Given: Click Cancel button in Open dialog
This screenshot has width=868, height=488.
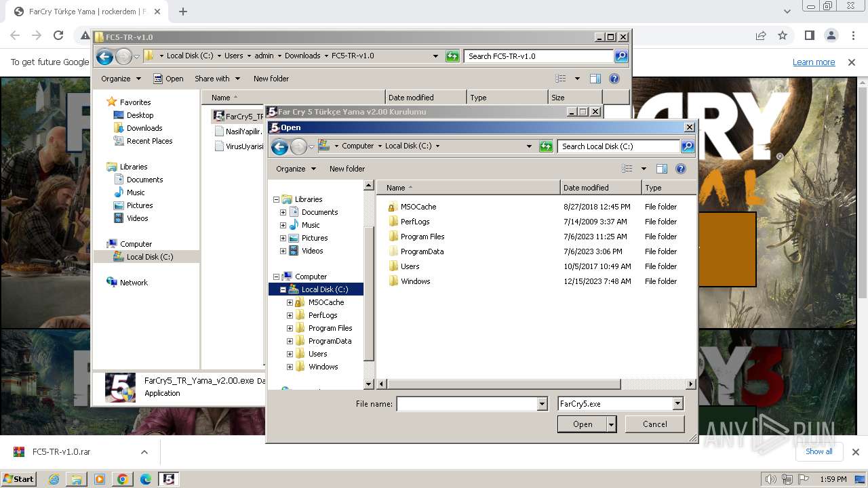Looking at the screenshot, I should coord(654,424).
